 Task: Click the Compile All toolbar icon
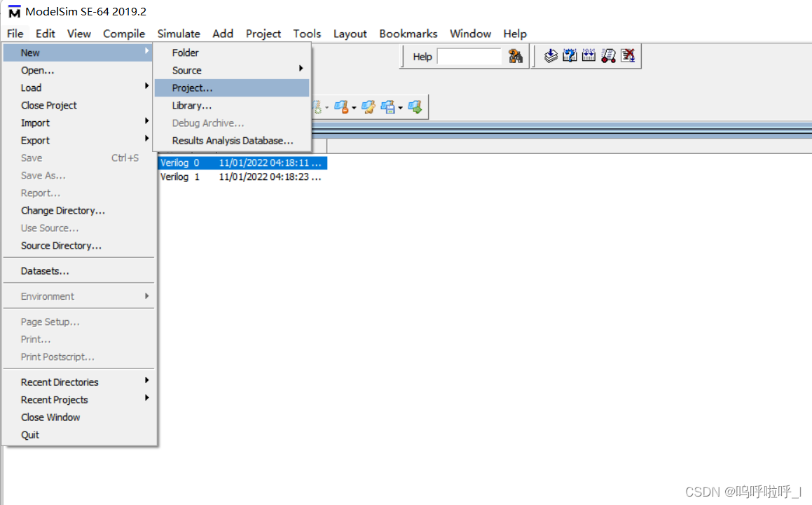tap(589, 55)
